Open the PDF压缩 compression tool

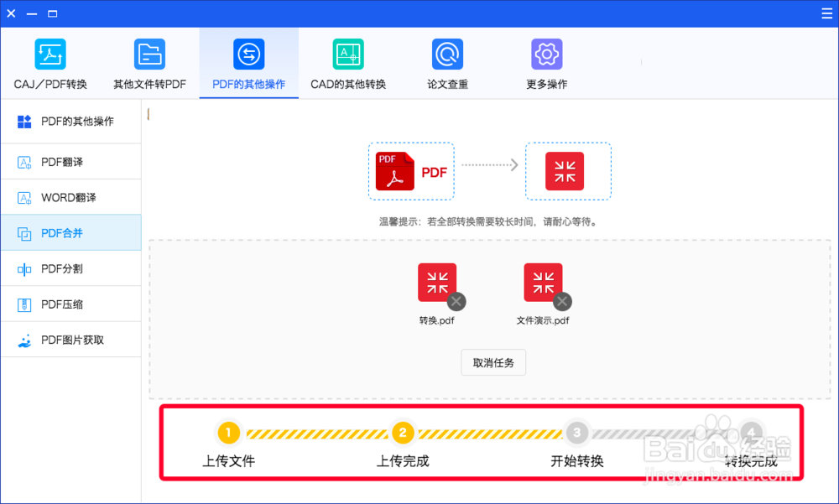[24, 304]
